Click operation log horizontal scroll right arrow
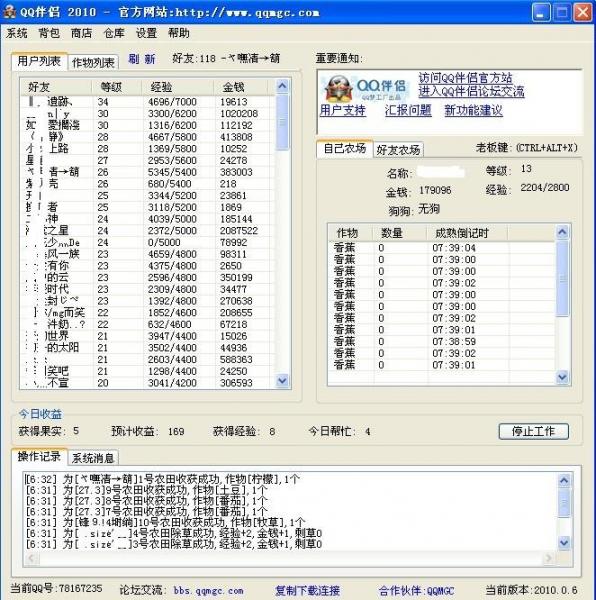 [x=549, y=558]
